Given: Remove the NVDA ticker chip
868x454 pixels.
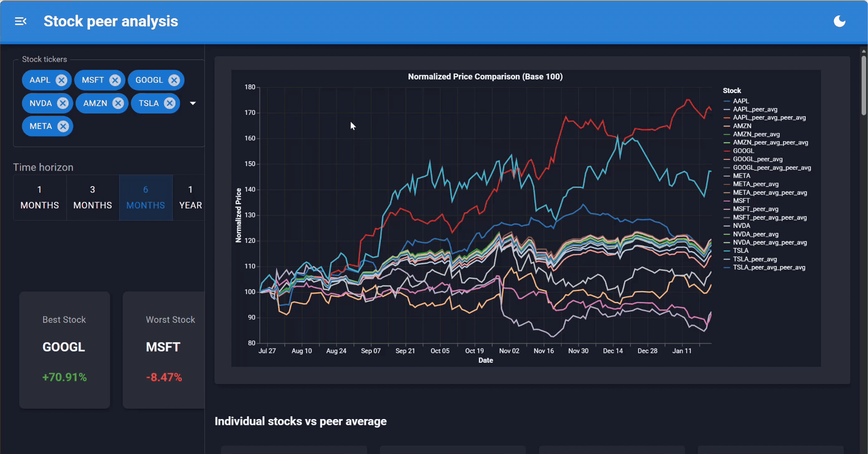Looking at the screenshot, I should tap(63, 103).
